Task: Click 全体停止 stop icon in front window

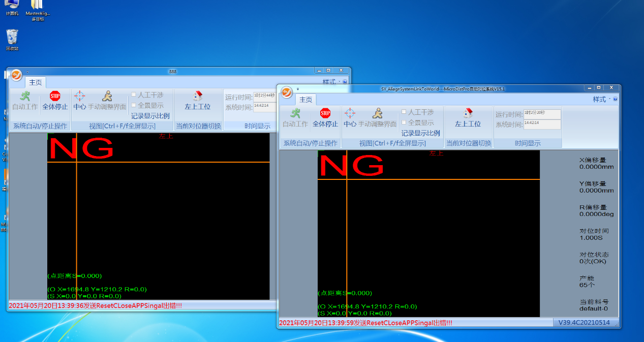Action: [325, 113]
